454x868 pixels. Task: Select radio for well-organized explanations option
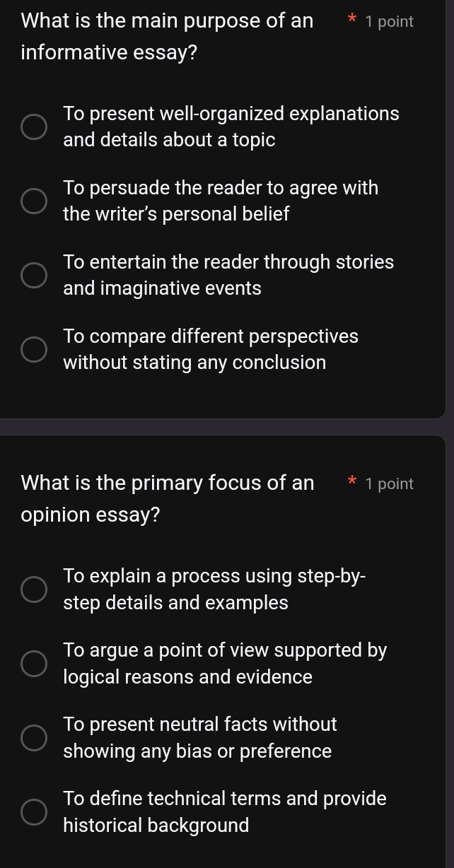click(33, 127)
